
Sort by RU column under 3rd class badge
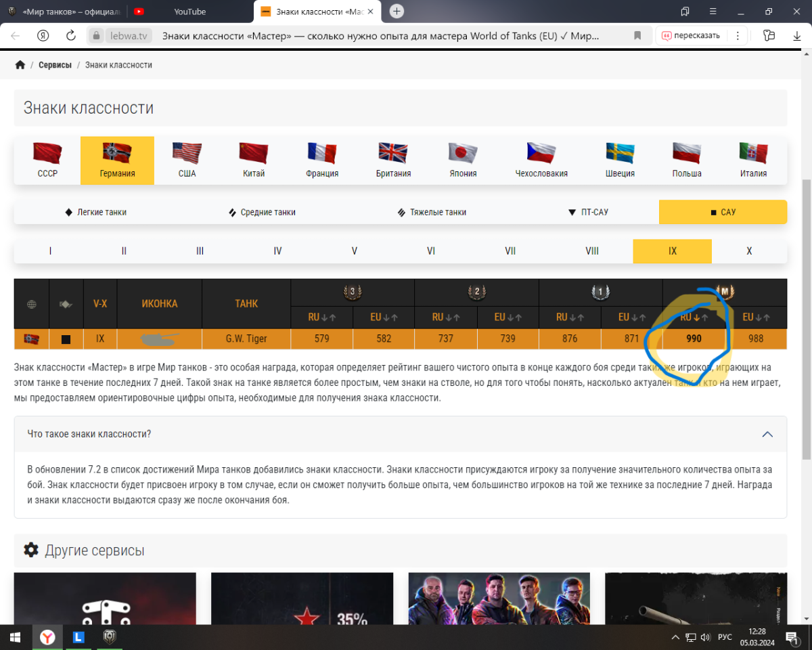(321, 317)
